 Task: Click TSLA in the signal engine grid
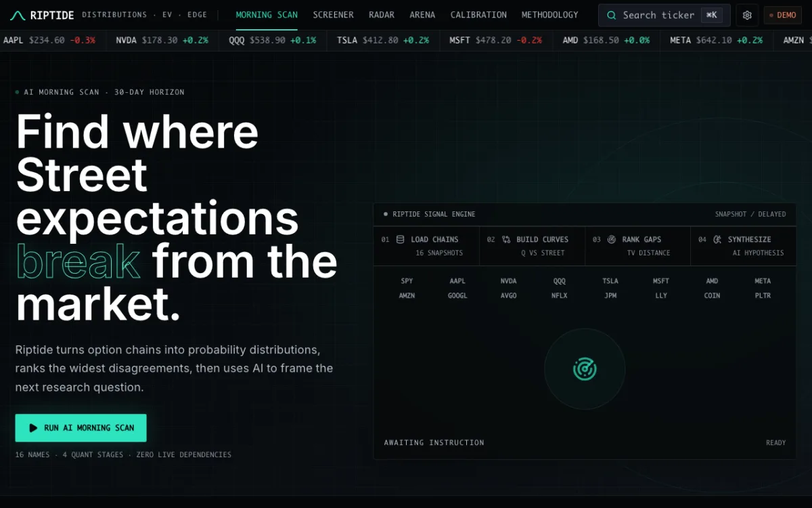click(610, 281)
